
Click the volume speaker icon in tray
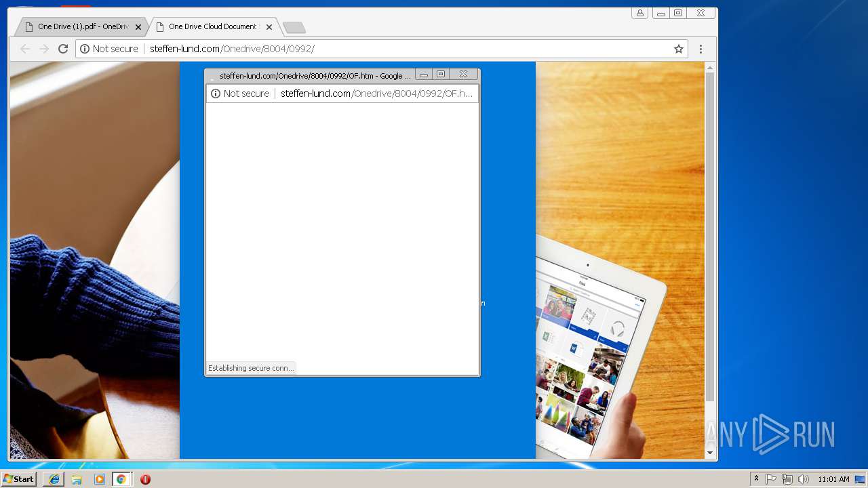(804, 479)
